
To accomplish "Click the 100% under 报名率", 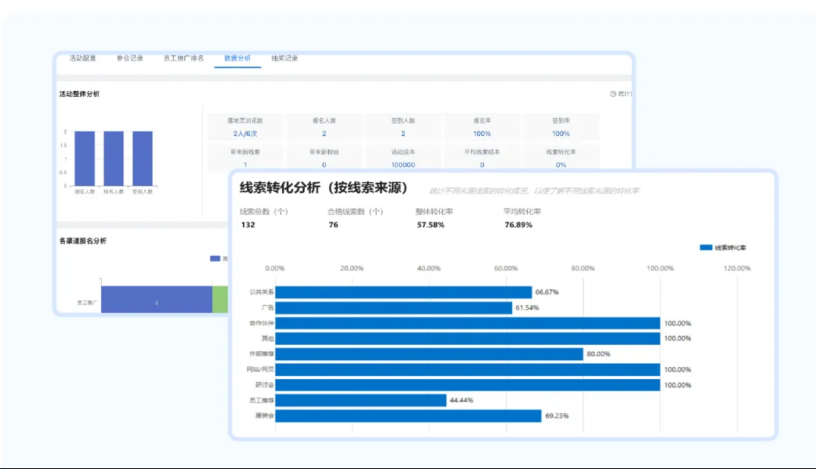I will [x=482, y=134].
